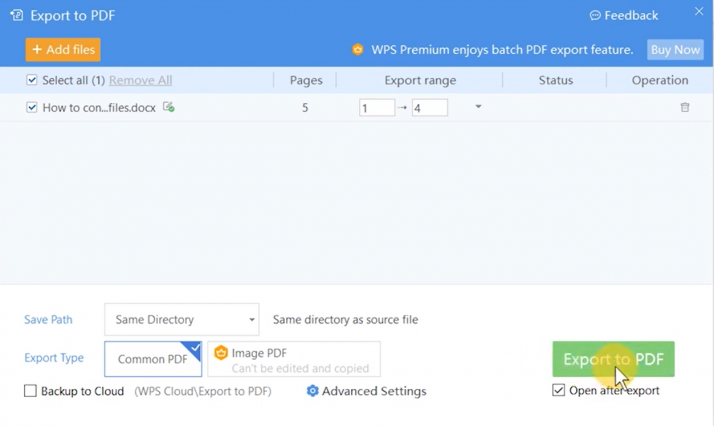Click the Pages column header
The width and height of the screenshot is (714, 426).
pyautogui.click(x=306, y=80)
